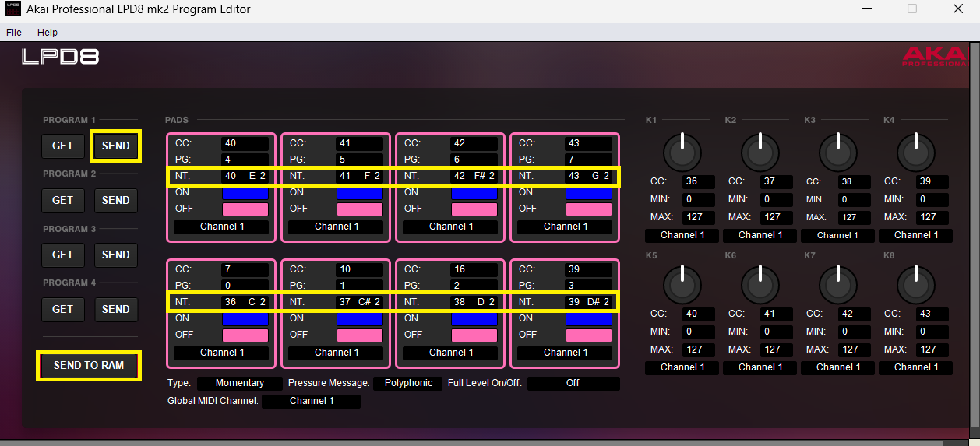
Task: Click the NT field showing 36 C 2
Action: pyautogui.click(x=245, y=302)
